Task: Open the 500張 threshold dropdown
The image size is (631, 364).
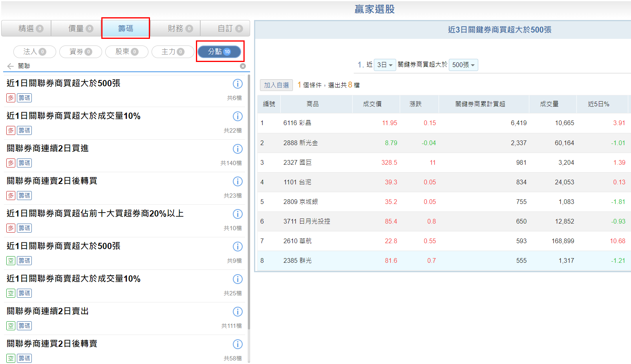Action: (x=463, y=65)
